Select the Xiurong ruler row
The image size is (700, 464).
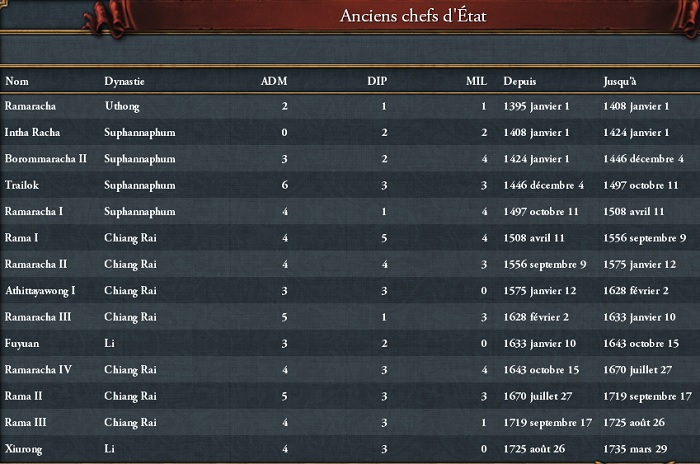[x=350, y=448]
